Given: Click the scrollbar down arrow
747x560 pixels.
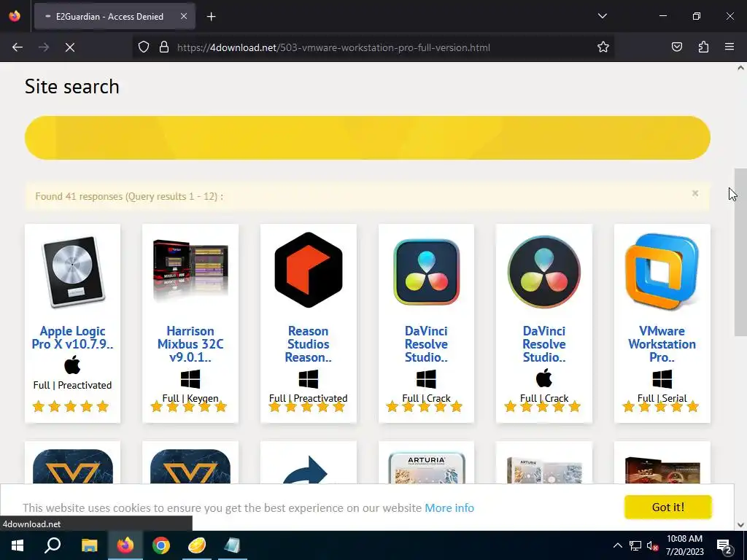Looking at the screenshot, I should coord(740,525).
